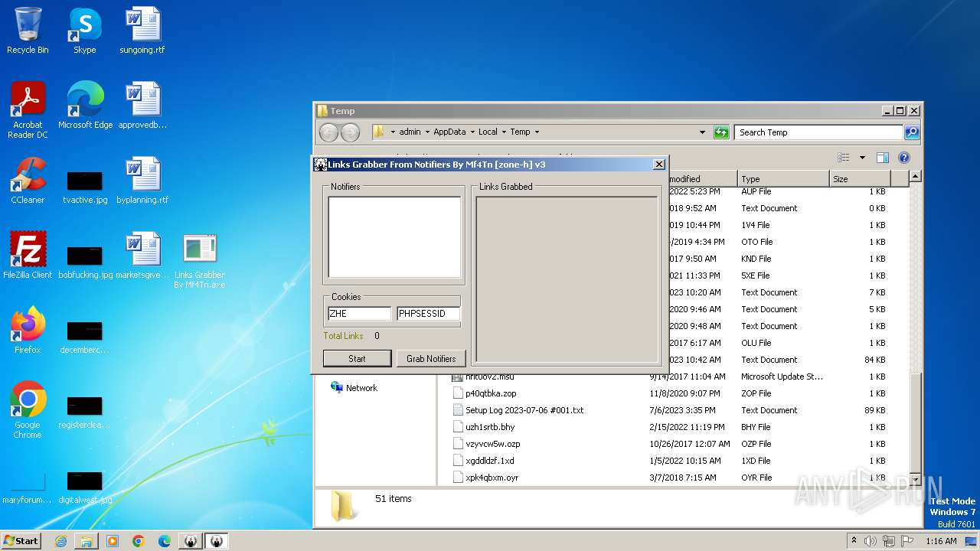Screen dimensions: 980x551
Task: Open the Firefox desktop shortcut
Action: [x=28, y=330]
